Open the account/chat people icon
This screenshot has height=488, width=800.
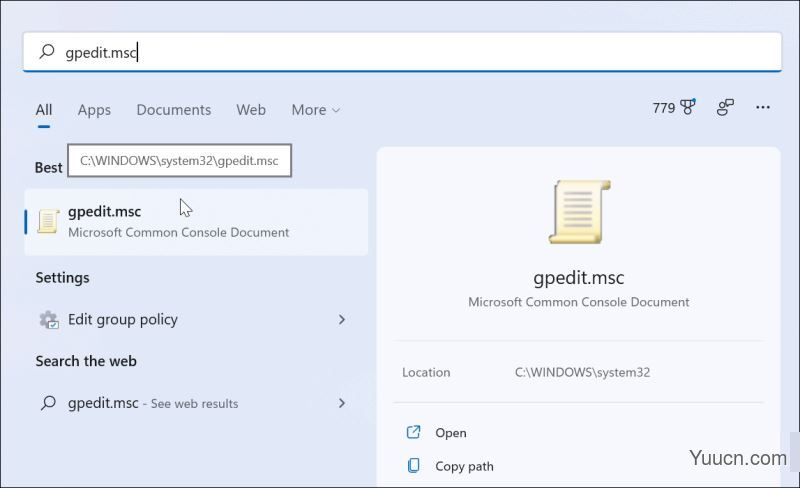click(725, 107)
